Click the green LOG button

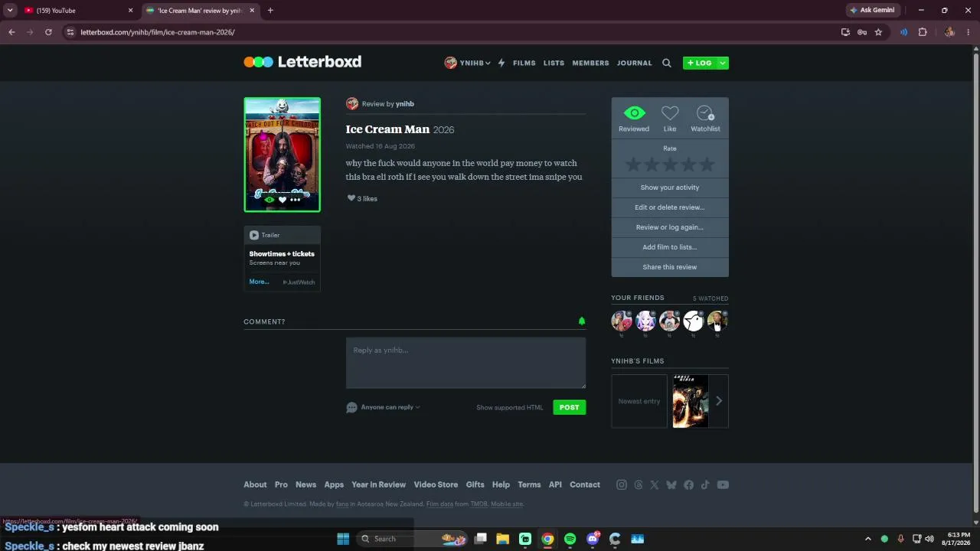699,63
